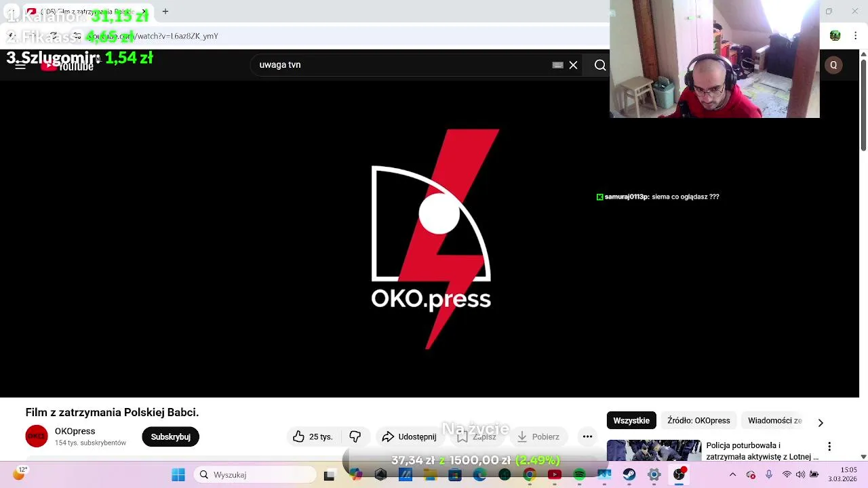This screenshot has width=868, height=488.
Task: Click the microphone icon in system tray
Action: 768,475
